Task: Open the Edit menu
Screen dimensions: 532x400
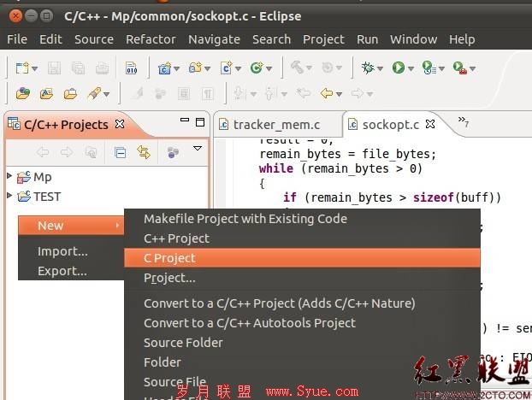Action: [x=50, y=39]
